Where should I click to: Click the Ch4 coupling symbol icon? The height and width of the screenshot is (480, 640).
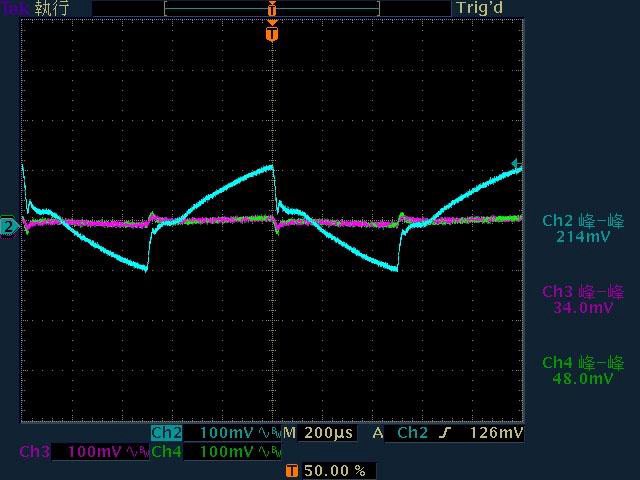point(268,452)
